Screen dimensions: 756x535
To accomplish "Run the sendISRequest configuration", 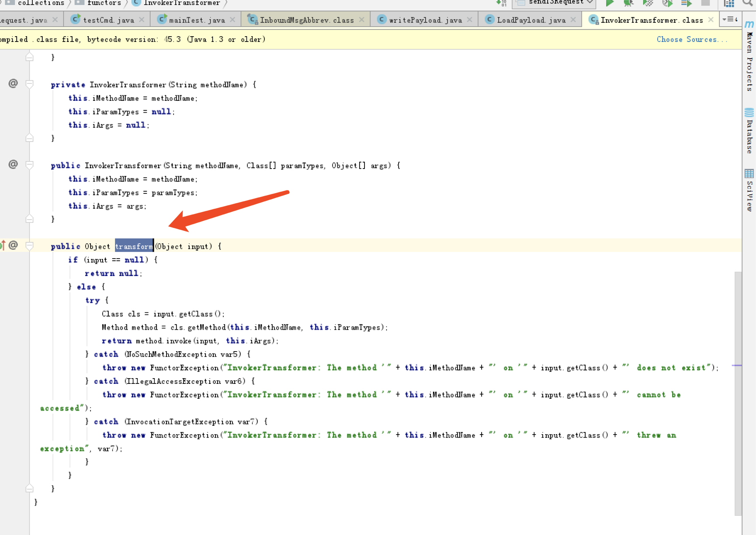I will coord(610,3).
